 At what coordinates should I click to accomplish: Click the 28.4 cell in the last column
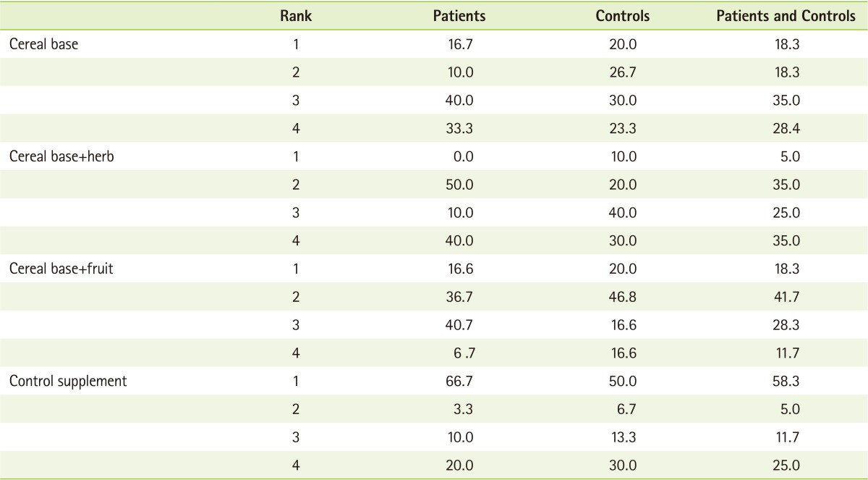[x=786, y=128]
